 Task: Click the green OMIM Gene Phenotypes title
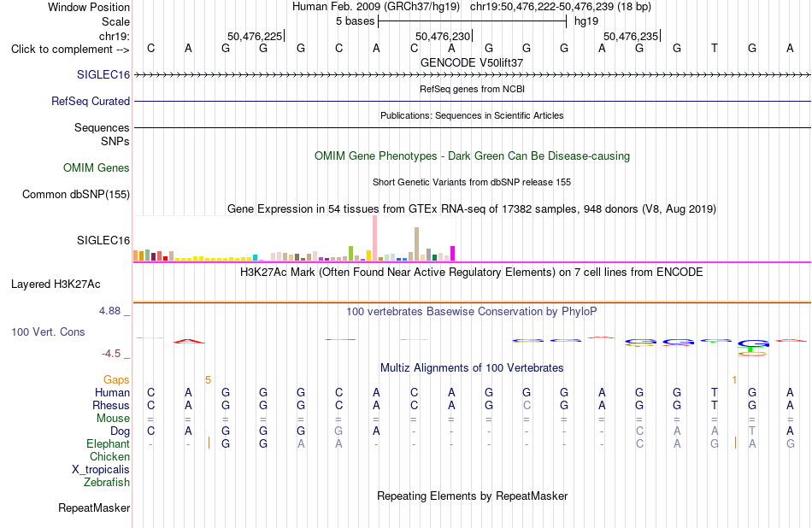point(473,155)
